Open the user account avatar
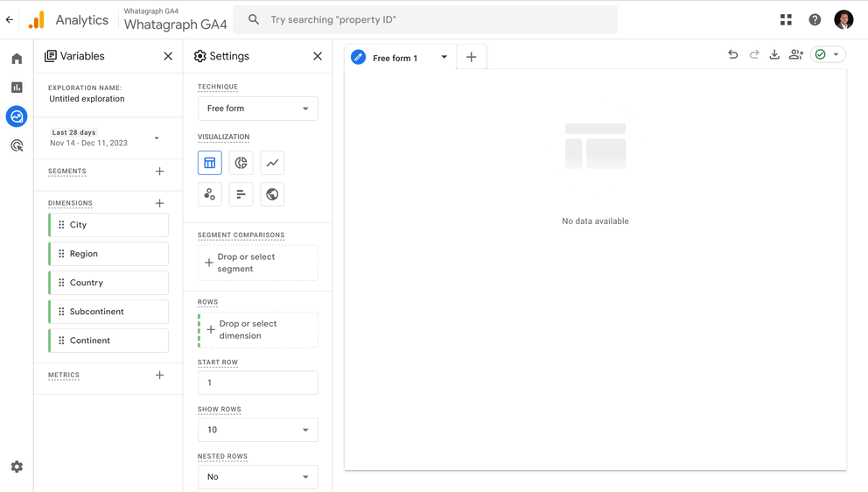Screen dimensions: 868x492 (843, 19)
